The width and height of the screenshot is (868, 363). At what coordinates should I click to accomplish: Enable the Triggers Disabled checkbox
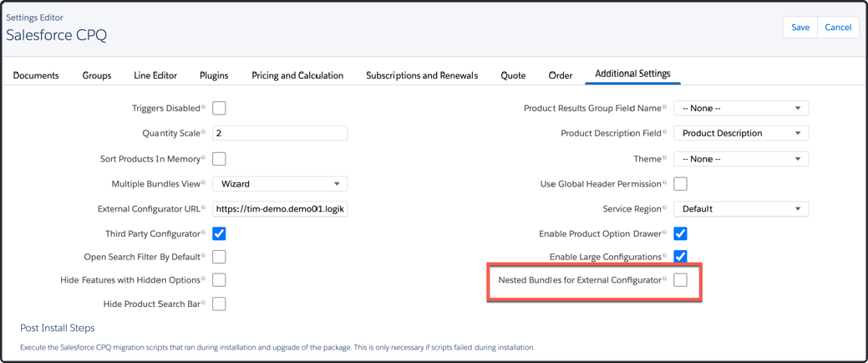coord(219,108)
